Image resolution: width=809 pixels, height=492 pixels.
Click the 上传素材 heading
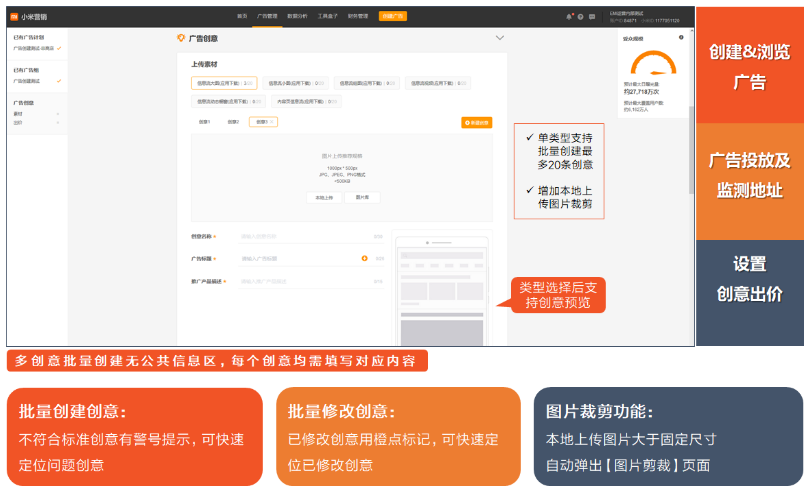[204, 64]
